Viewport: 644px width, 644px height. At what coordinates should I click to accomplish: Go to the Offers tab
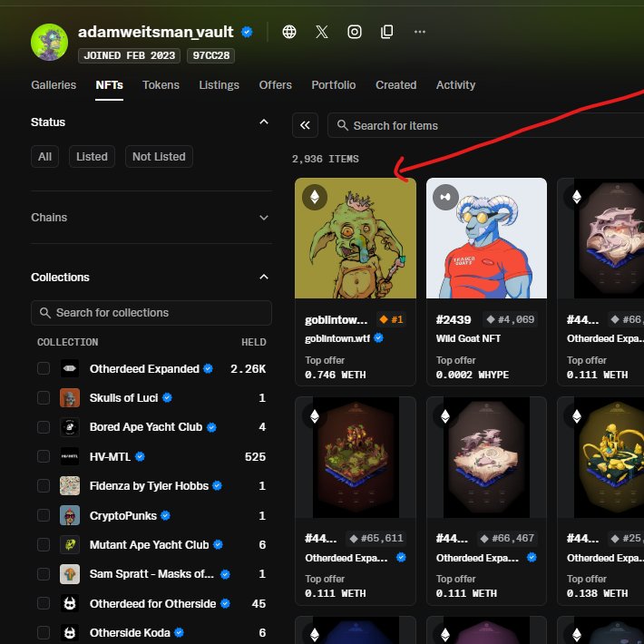(275, 85)
